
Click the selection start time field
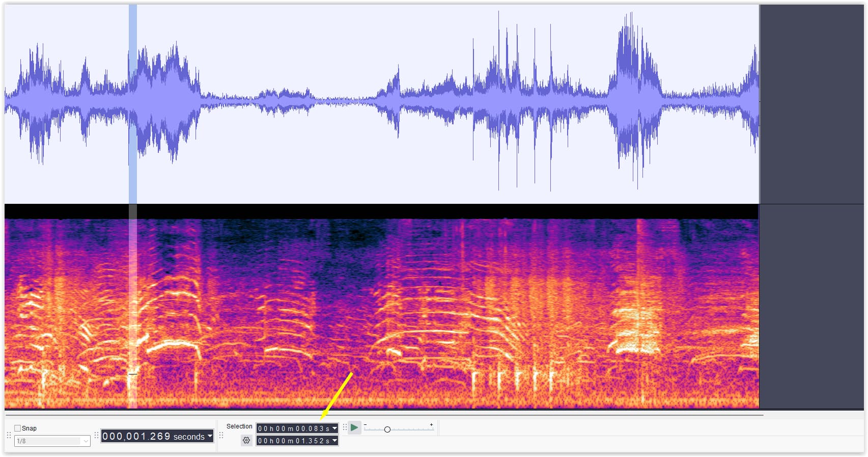293,428
